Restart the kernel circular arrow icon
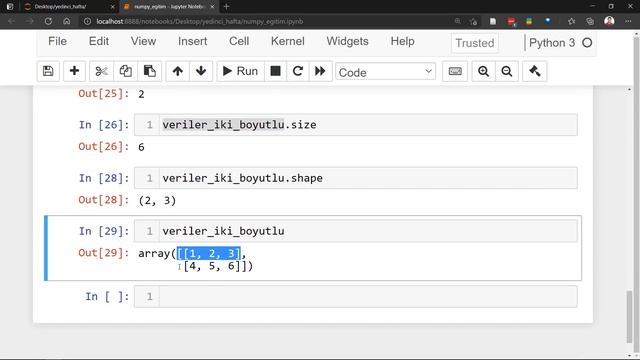The height and width of the screenshot is (360, 640). 298,71
